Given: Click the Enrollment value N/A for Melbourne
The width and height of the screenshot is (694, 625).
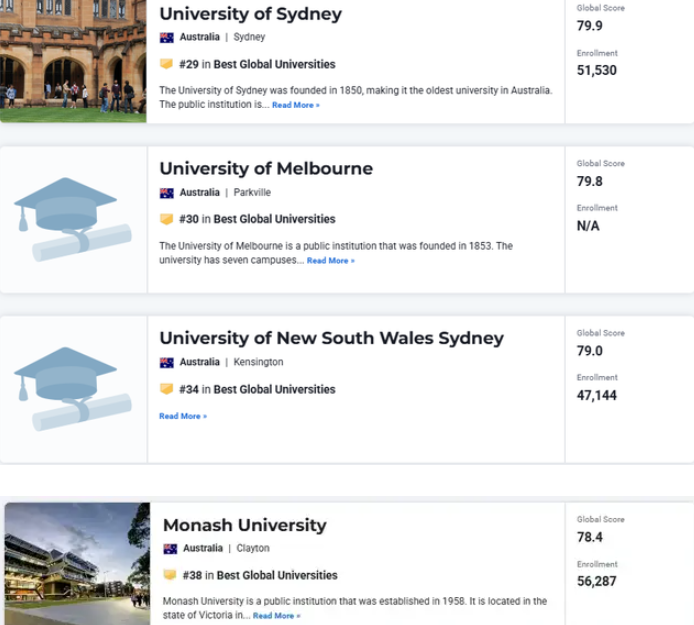Looking at the screenshot, I should click(588, 226).
